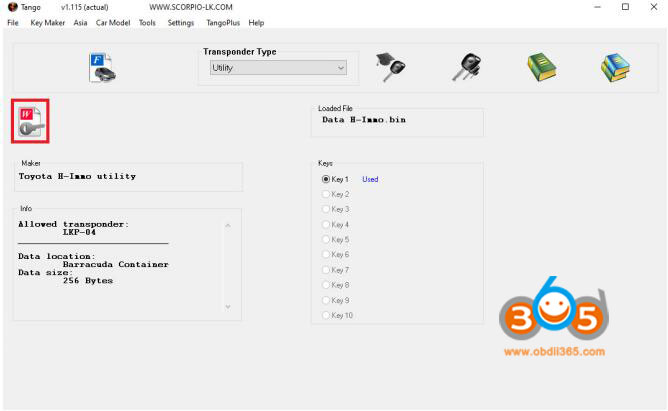The image size is (668, 411).
Task: Close the Tango window
Action: [654, 7]
